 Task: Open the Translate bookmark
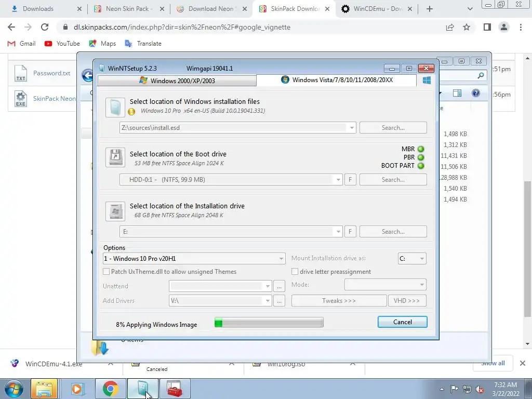click(143, 44)
